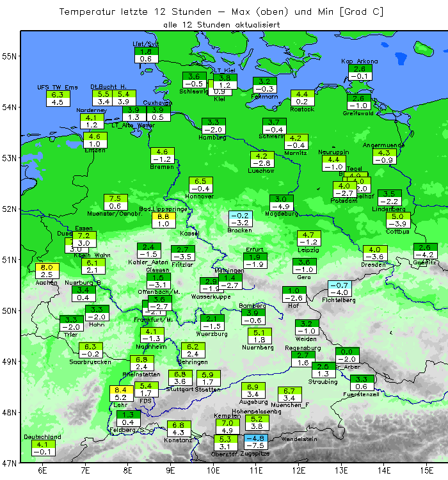Click Hahn box showing 3.3 / -2.0

click(x=97, y=313)
